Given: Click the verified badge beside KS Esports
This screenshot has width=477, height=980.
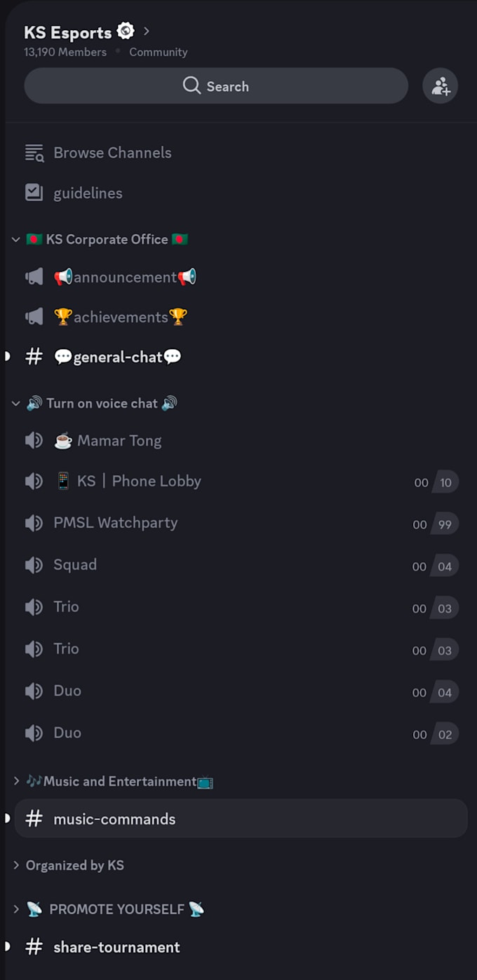Looking at the screenshot, I should click(126, 31).
